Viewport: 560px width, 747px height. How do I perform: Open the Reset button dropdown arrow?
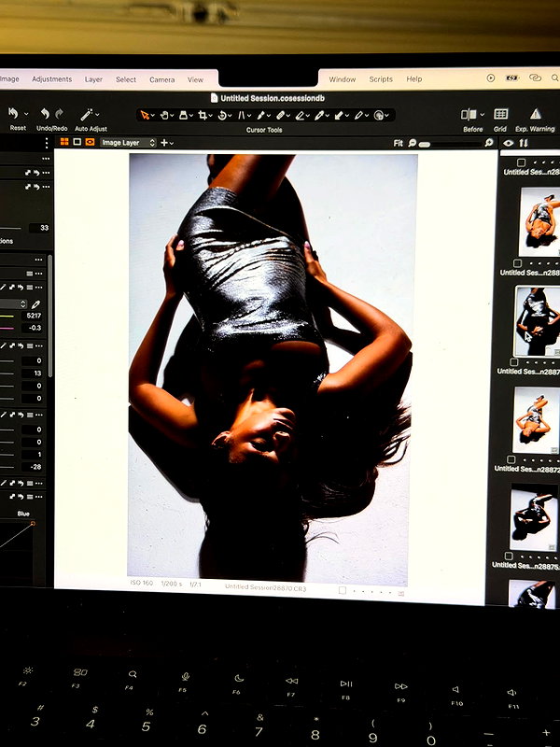(26, 114)
